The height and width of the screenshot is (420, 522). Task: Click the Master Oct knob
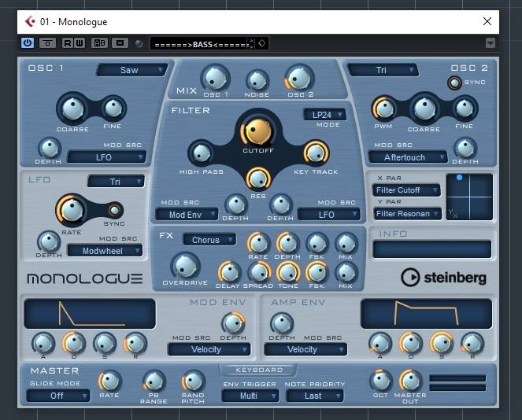coord(381,381)
